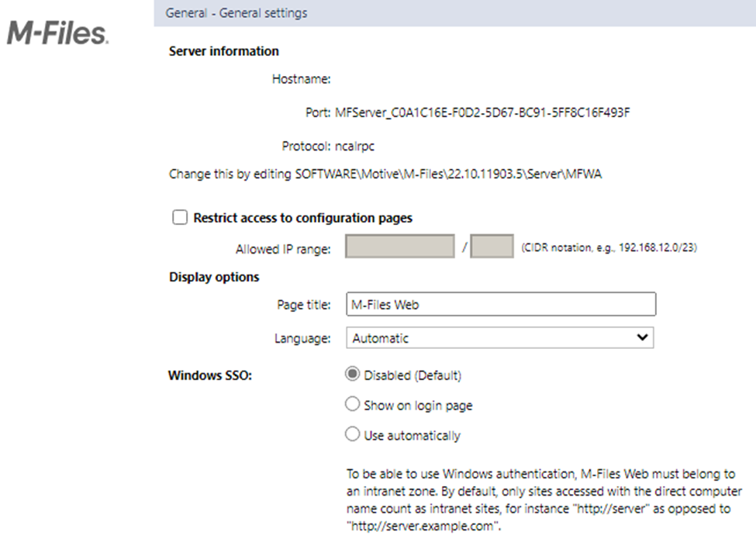Choose Show on login page radio button
This screenshot has width=756, height=542.
coord(352,405)
